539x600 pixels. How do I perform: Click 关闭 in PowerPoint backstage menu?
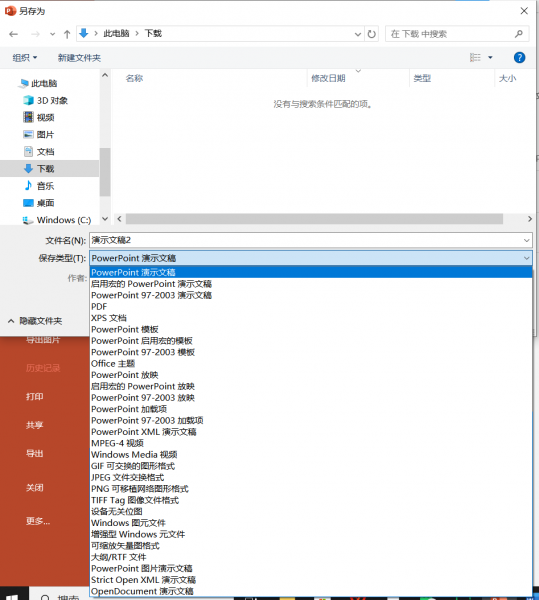point(34,488)
